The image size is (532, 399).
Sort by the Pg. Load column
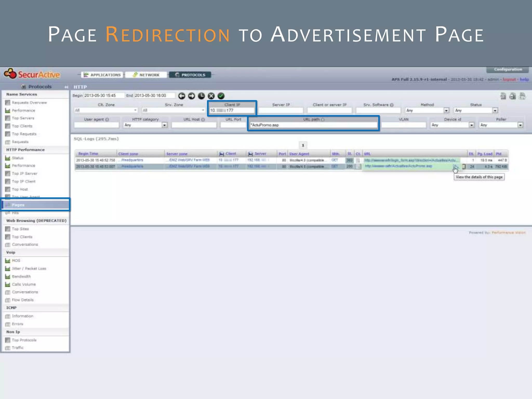point(485,154)
